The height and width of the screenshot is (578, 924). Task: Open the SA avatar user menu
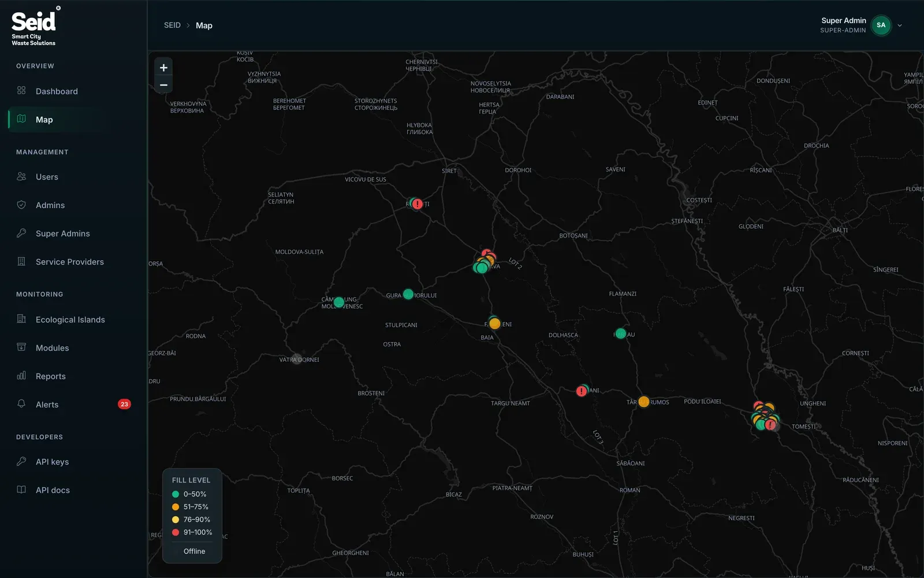point(881,25)
